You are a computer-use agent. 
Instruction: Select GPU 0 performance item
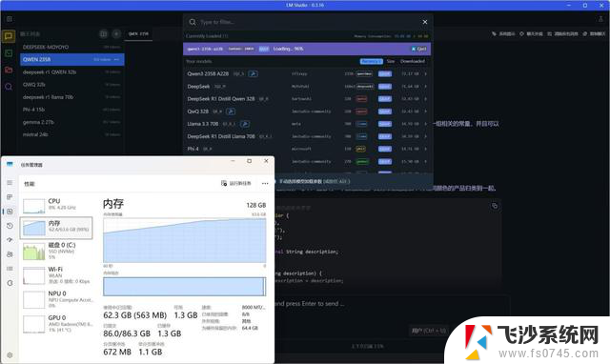(56, 324)
